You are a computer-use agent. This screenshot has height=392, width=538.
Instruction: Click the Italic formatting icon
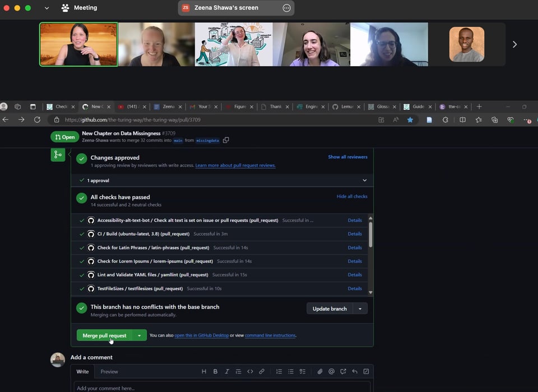(x=227, y=371)
